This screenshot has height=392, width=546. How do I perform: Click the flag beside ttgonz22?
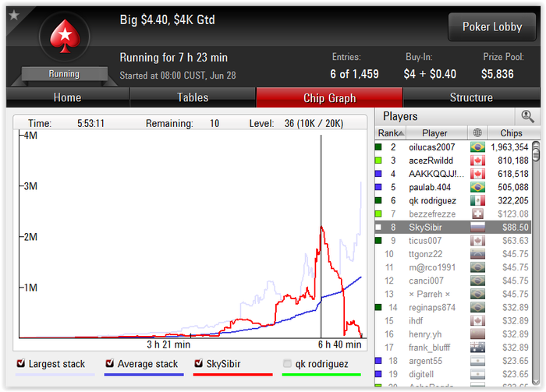(x=477, y=254)
